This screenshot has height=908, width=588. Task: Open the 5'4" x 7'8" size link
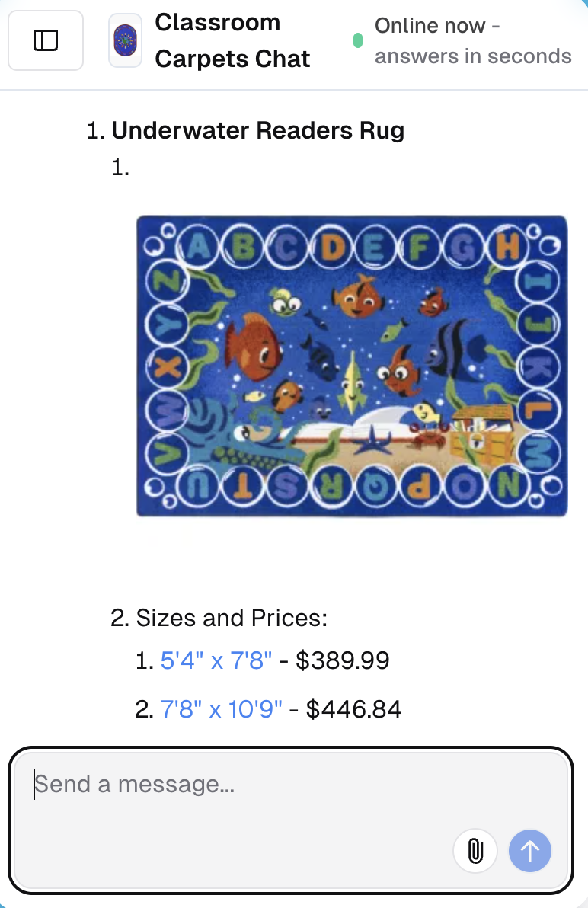click(216, 660)
